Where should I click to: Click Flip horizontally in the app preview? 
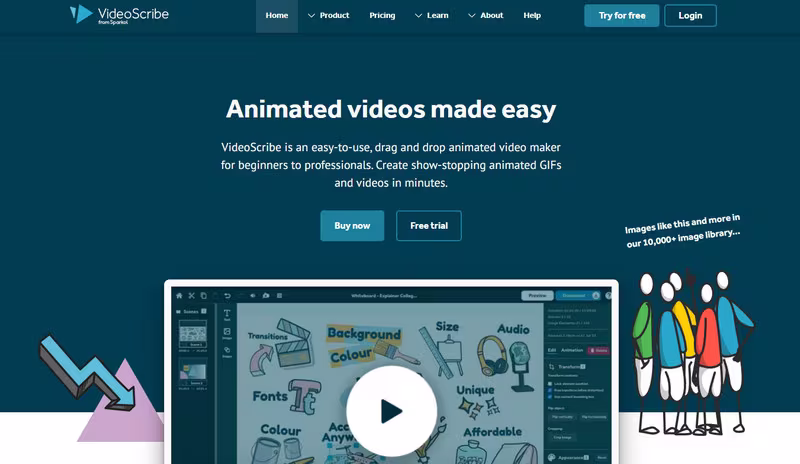coord(593,417)
